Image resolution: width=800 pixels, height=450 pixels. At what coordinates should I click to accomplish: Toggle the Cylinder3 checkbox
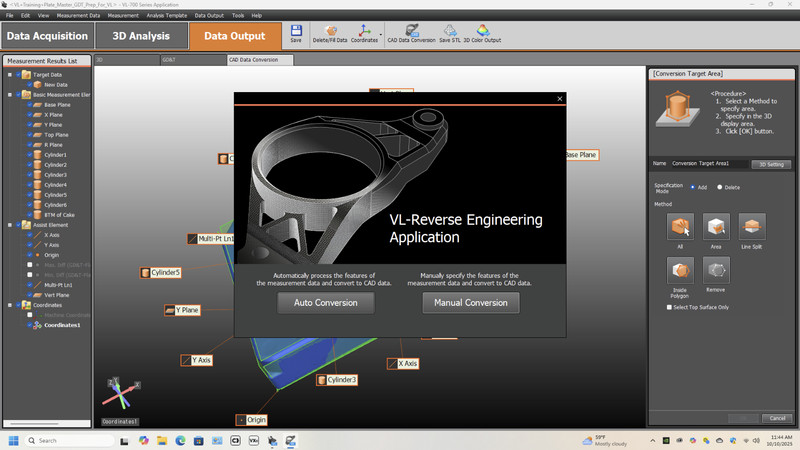pyautogui.click(x=30, y=174)
